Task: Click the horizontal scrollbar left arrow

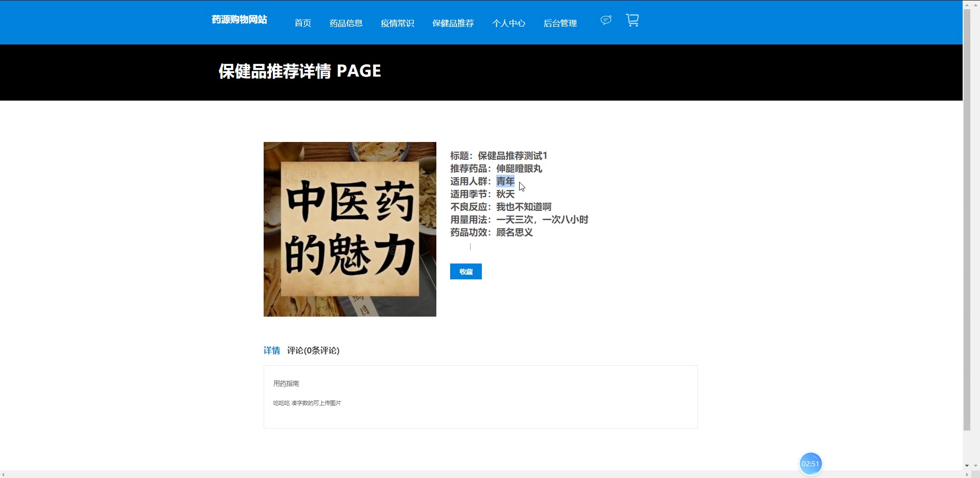Action: (x=4, y=474)
